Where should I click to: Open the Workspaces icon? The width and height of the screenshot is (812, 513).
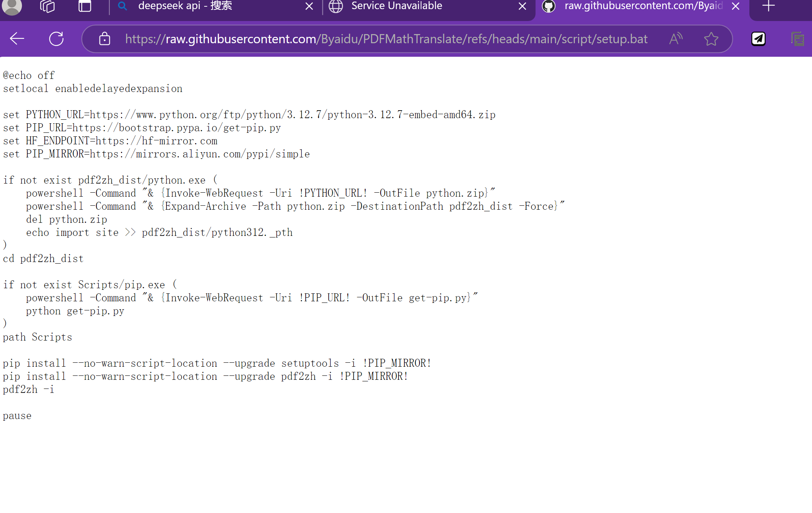point(48,6)
